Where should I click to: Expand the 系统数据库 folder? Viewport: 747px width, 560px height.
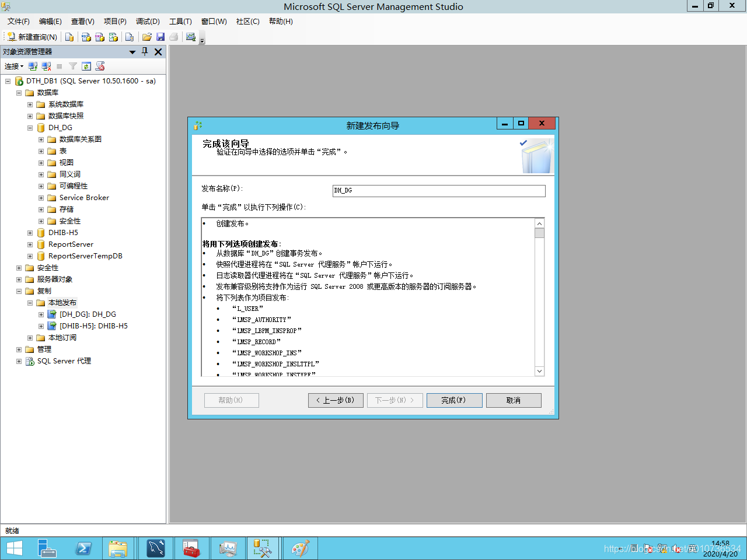(x=30, y=104)
